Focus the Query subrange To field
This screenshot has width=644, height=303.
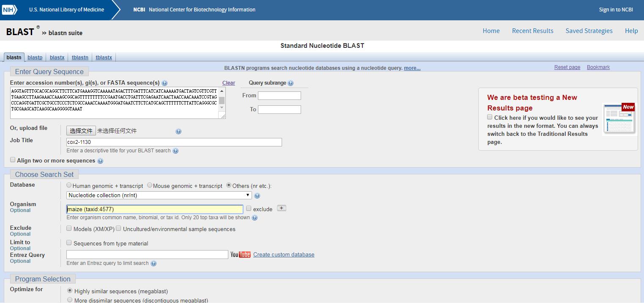pyautogui.click(x=280, y=110)
